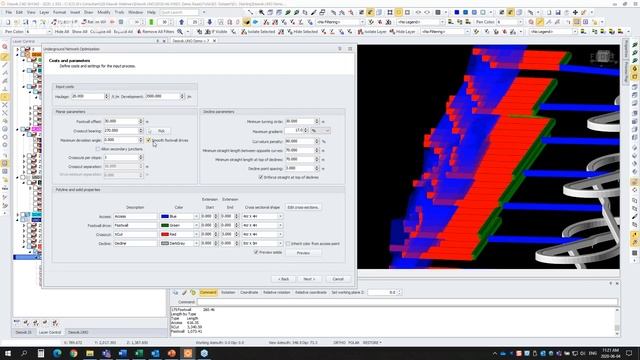The height and width of the screenshot is (360, 640).
Task: Click the Next button
Action: 309,279
